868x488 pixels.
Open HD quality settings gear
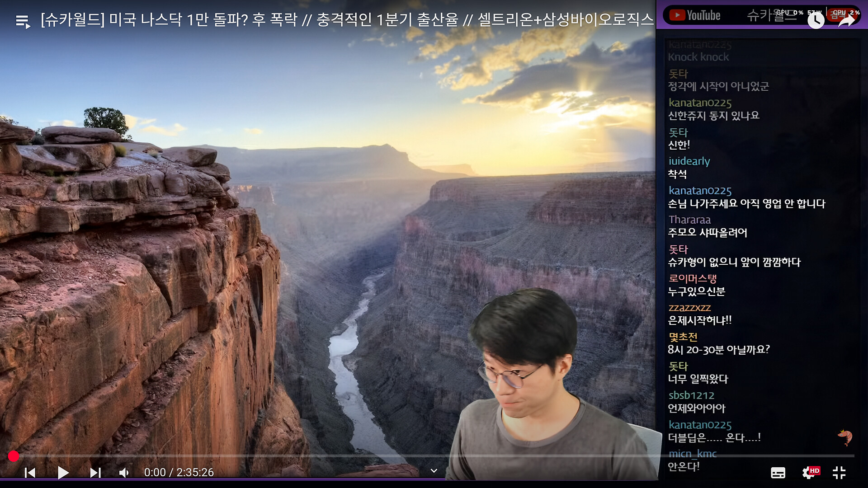click(809, 473)
